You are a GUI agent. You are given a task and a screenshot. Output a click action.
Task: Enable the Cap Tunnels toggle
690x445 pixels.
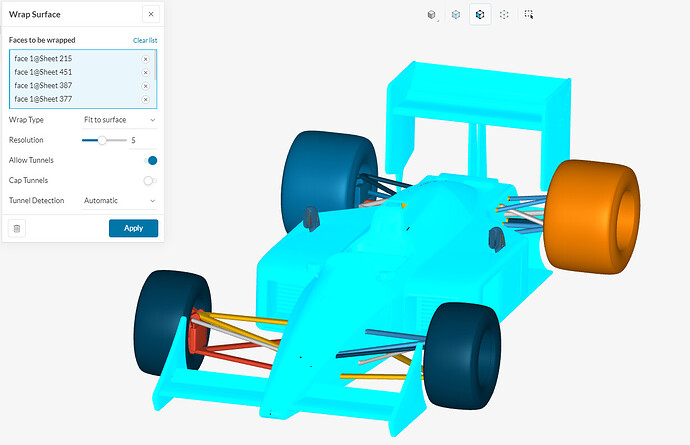[150, 180]
